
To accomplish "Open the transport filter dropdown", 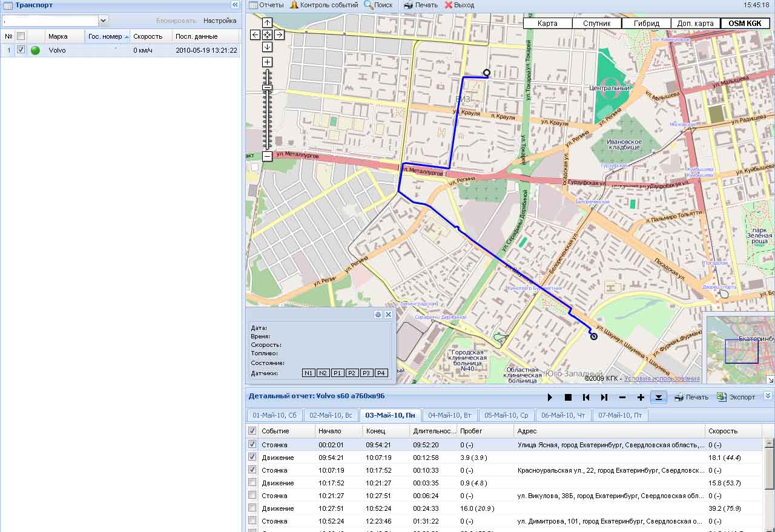I will click(x=103, y=21).
